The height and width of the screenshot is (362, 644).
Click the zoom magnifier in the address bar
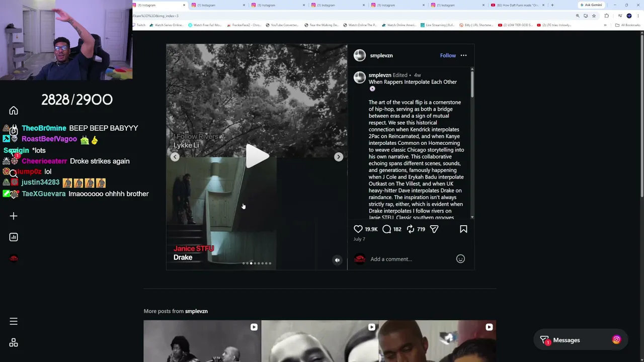point(578,16)
